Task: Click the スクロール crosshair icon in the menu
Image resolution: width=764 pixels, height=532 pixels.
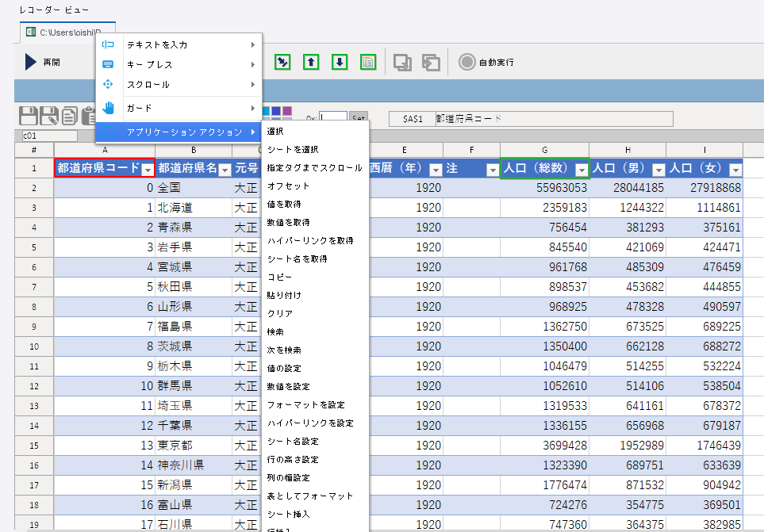Action: click(x=107, y=82)
